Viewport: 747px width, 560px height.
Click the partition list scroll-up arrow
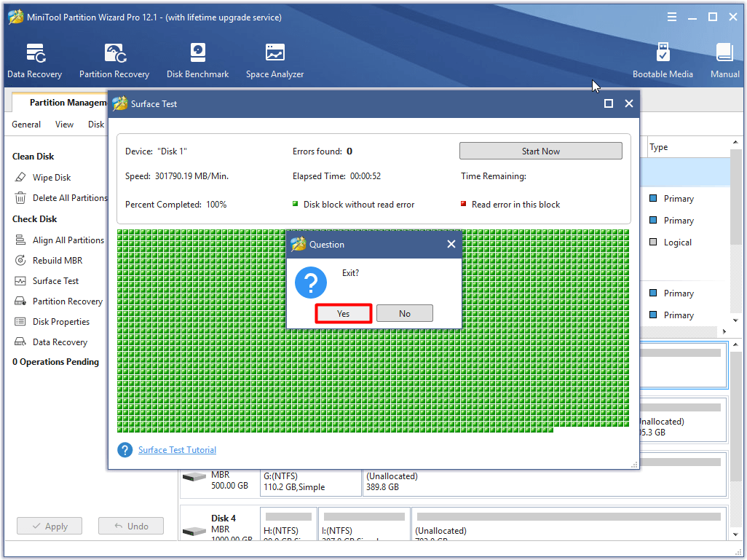[x=735, y=143]
